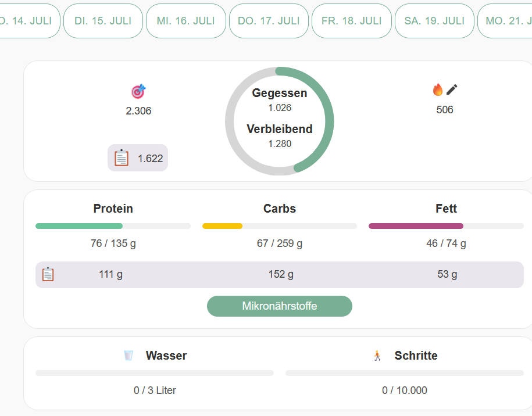
Task: Click the purple Fett progress bar
Action: 446,226
